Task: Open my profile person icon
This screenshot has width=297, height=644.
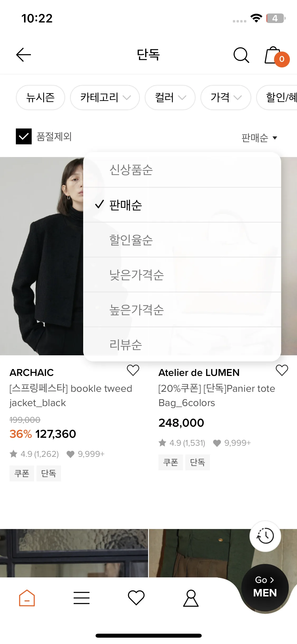Action: [191, 598]
